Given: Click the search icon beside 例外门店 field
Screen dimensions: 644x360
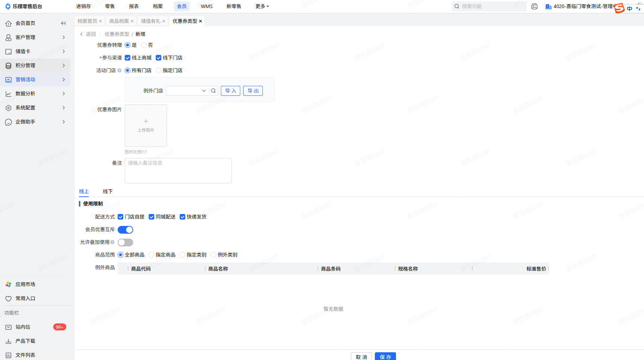Looking at the screenshot, I should (213, 91).
